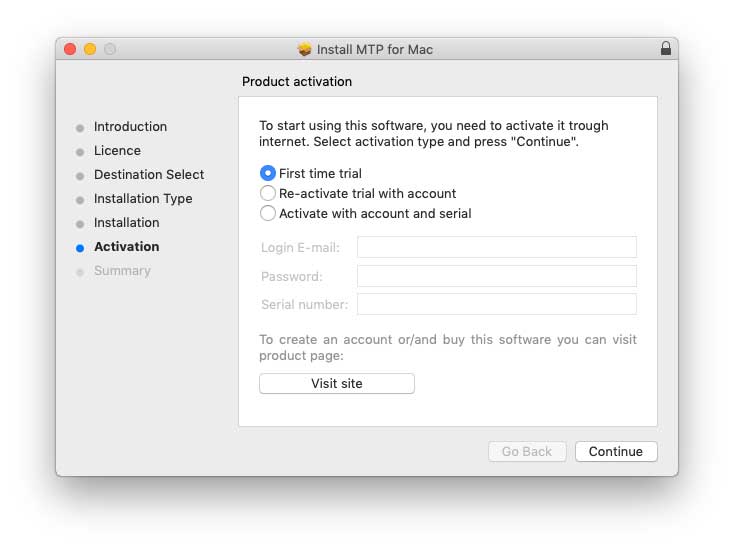Click the Product activation heading
The height and width of the screenshot is (550, 734).
(297, 81)
